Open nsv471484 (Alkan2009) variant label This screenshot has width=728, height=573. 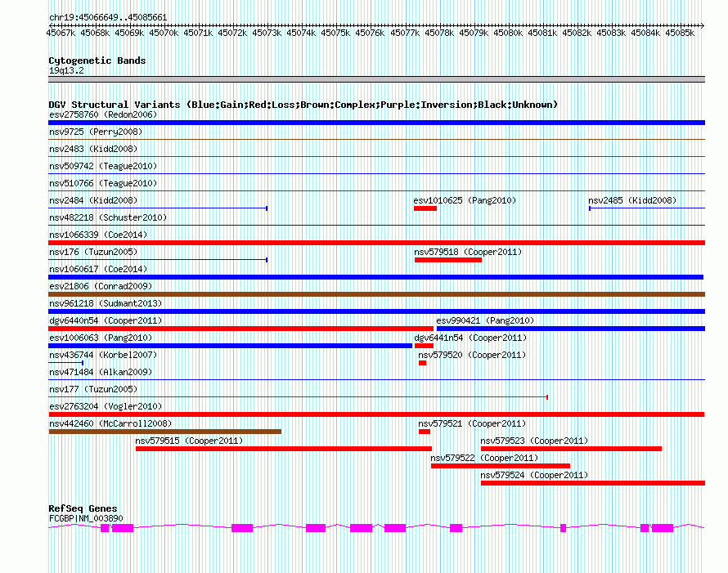tap(101, 372)
